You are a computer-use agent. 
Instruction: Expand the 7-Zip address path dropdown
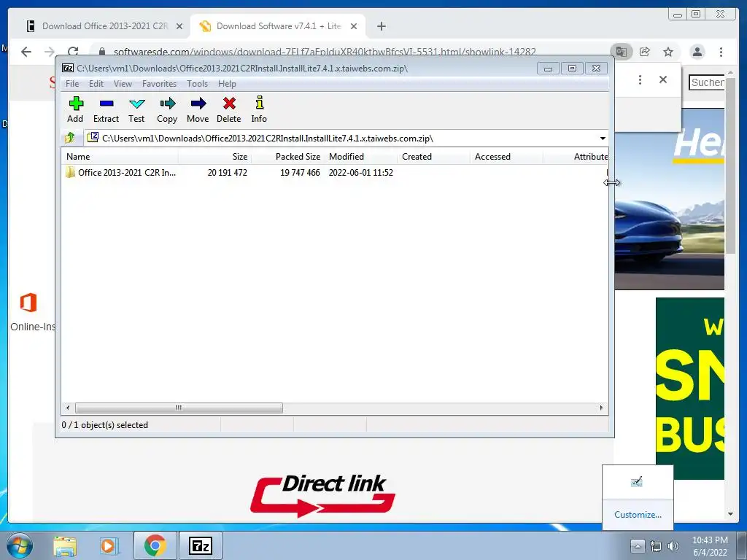click(x=603, y=139)
